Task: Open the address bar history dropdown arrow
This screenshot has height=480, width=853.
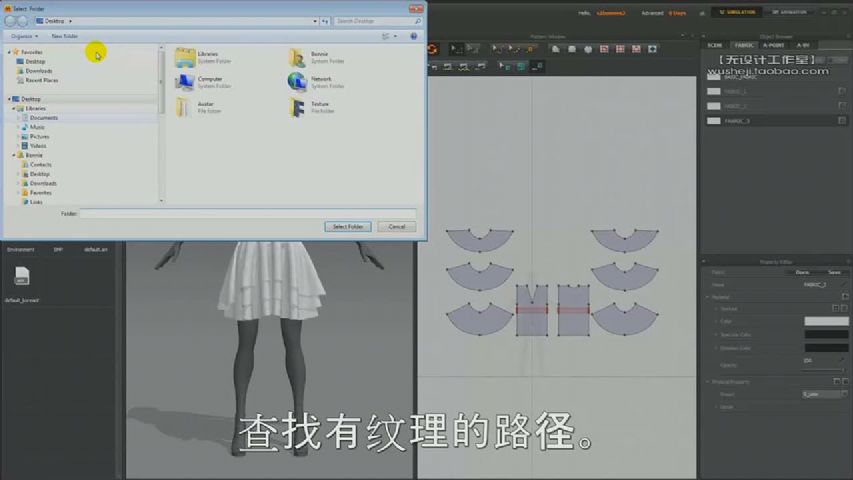Action: pos(315,21)
